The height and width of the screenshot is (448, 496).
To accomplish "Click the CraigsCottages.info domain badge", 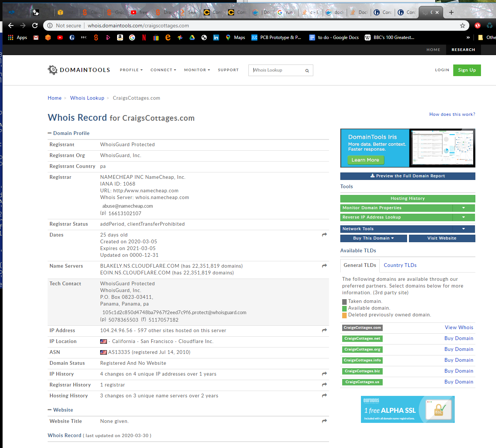I will [x=362, y=360].
